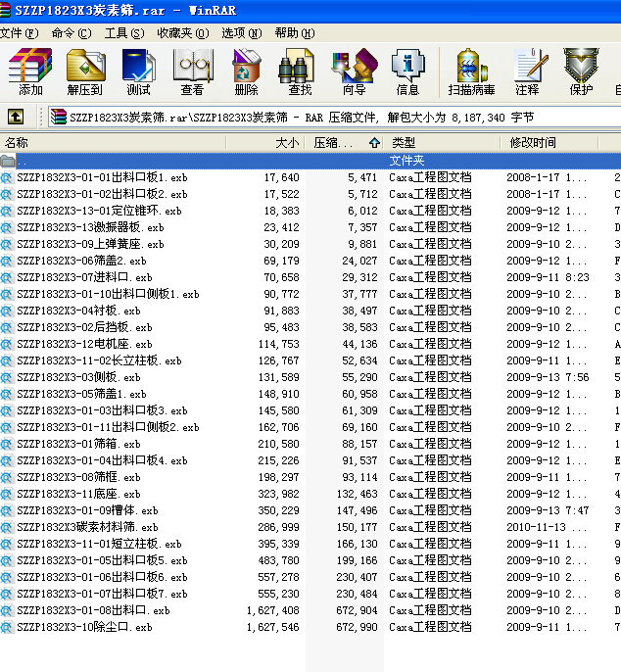Sort by the 名称 column header
The height and width of the screenshot is (672, 621).
pyautogui.click(x=113, y=143)
